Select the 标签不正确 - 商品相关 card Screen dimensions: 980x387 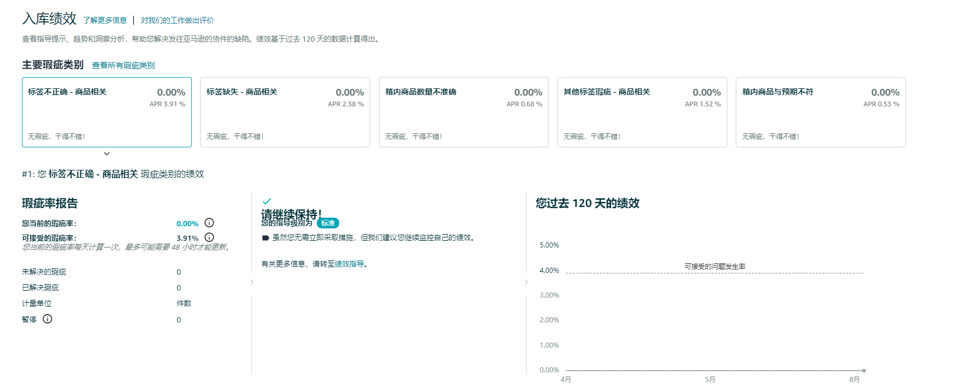107,112
